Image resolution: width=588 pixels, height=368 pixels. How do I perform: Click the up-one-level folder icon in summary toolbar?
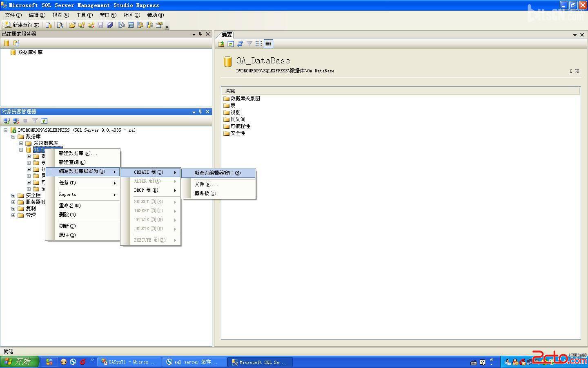[221, 44]
